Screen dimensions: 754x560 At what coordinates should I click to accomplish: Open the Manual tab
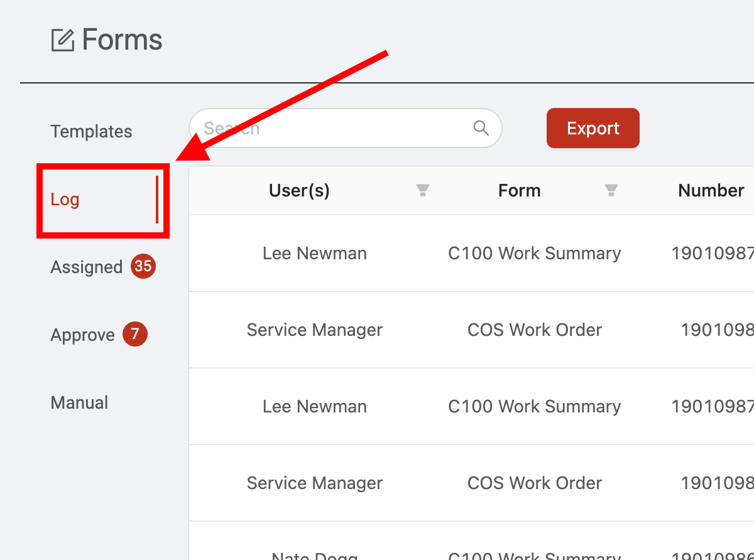(x=80, y=402)
